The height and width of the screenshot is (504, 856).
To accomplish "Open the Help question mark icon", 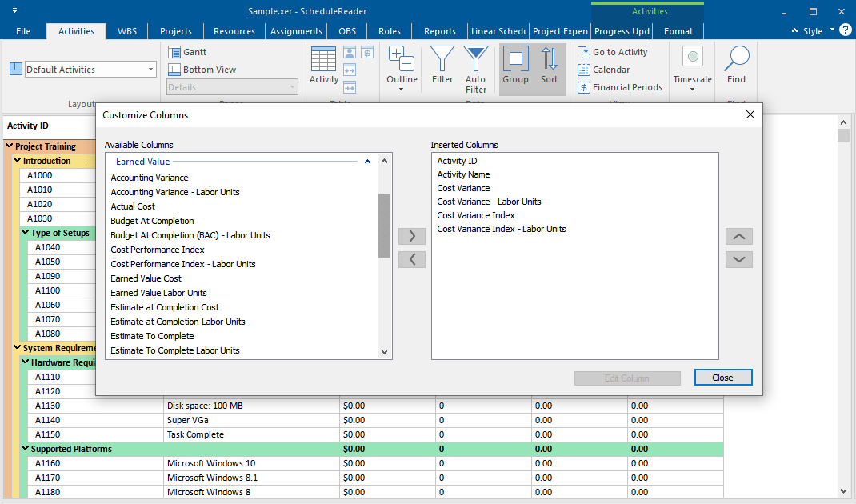I will click(845, 30).
